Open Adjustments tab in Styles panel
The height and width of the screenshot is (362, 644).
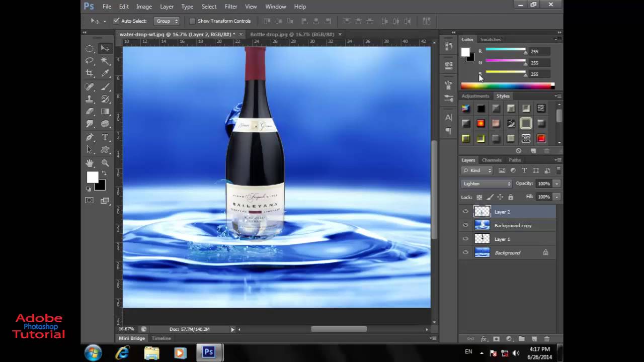[475, 96]
